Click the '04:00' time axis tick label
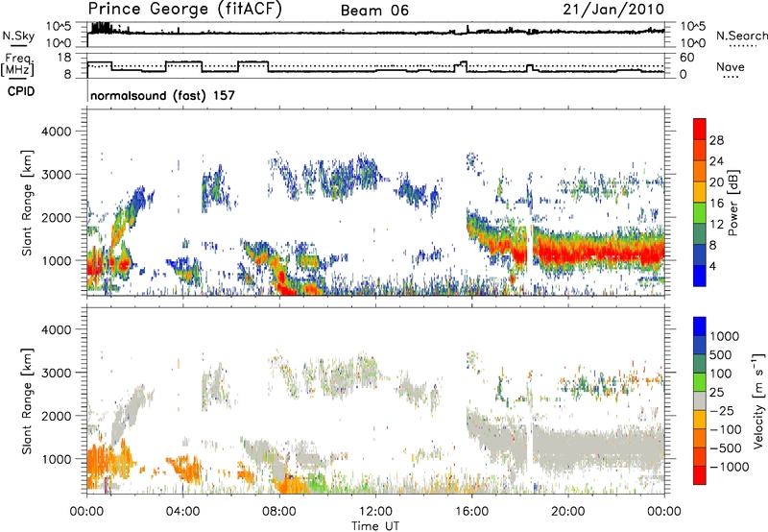The width and height of the screenshot is (768, 532). (182, 512)
